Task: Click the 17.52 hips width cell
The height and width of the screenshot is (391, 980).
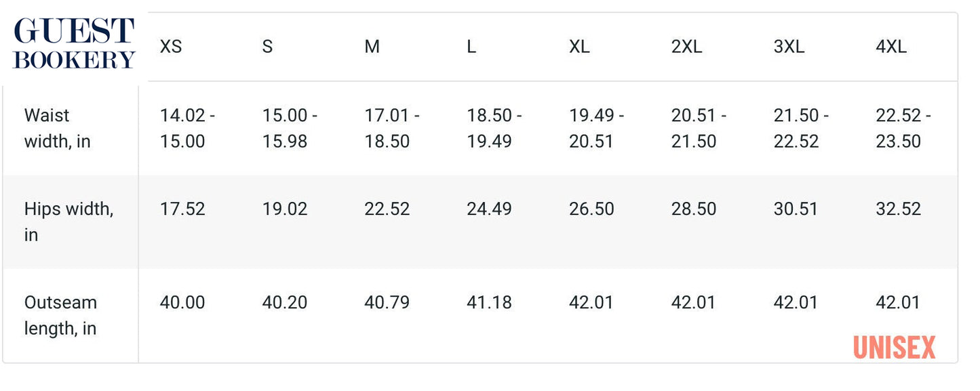Action: pos(182,209)
